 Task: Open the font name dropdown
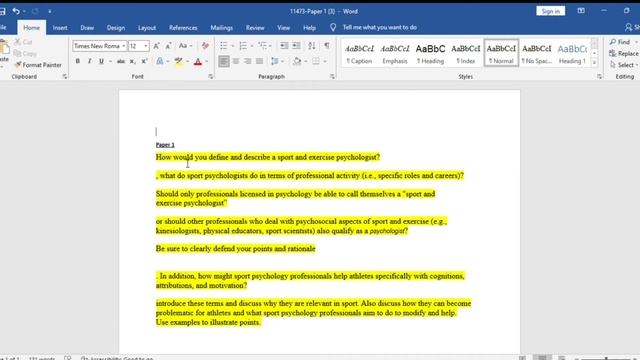tap(123, 46)
